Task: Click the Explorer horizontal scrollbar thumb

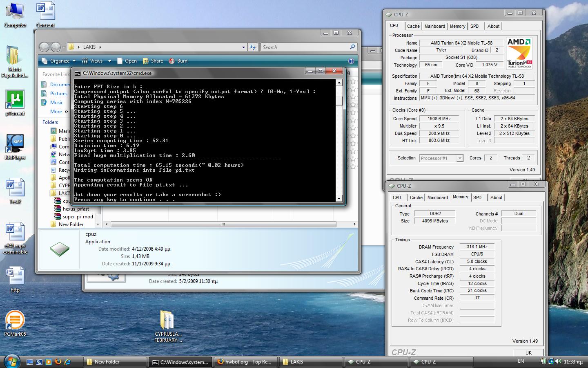Action: [223, 224]
